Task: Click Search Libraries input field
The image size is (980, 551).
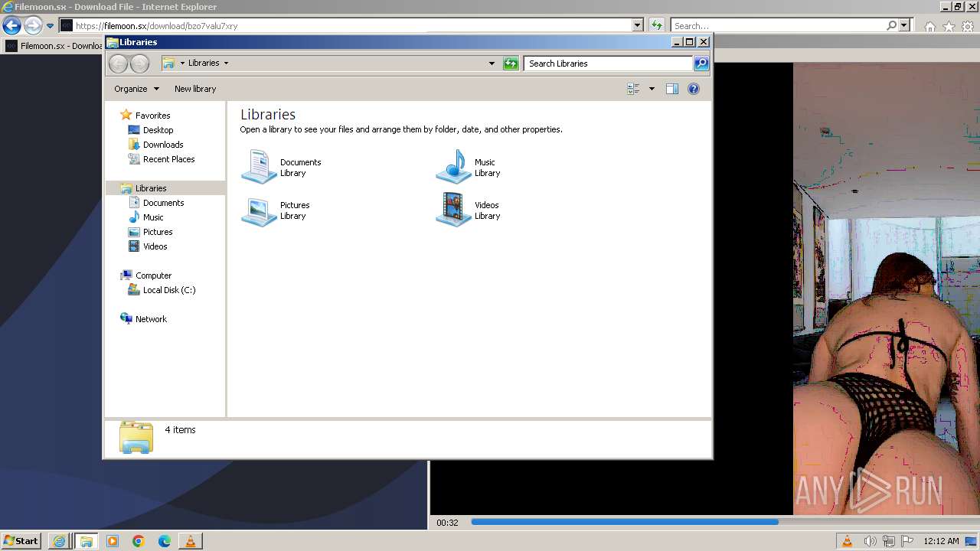Action: [x=609, y=64]
